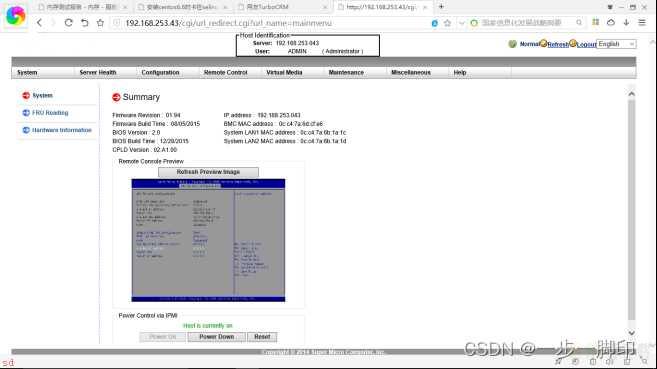
Task: Open the Configuration menu
Action: (x=160, y=72)
